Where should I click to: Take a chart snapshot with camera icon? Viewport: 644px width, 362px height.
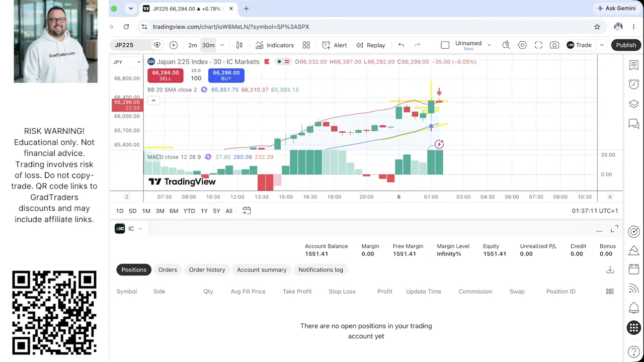click(x=554, y=45)
